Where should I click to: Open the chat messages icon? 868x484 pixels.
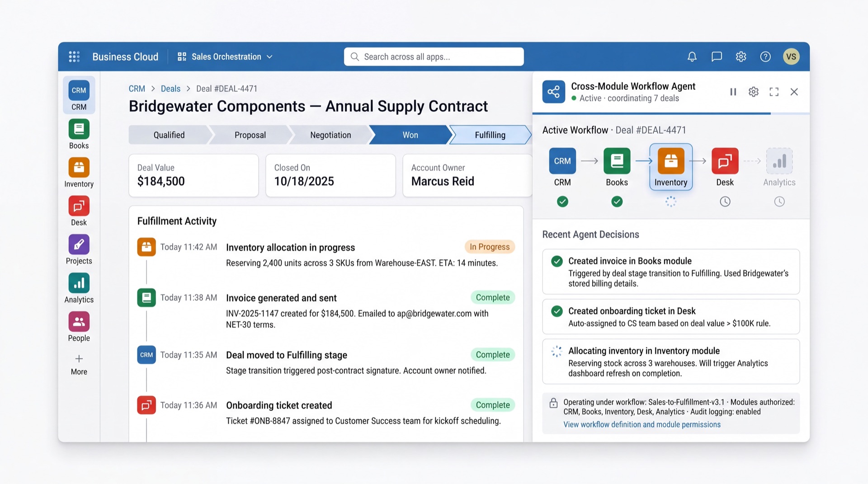[716, 56]
